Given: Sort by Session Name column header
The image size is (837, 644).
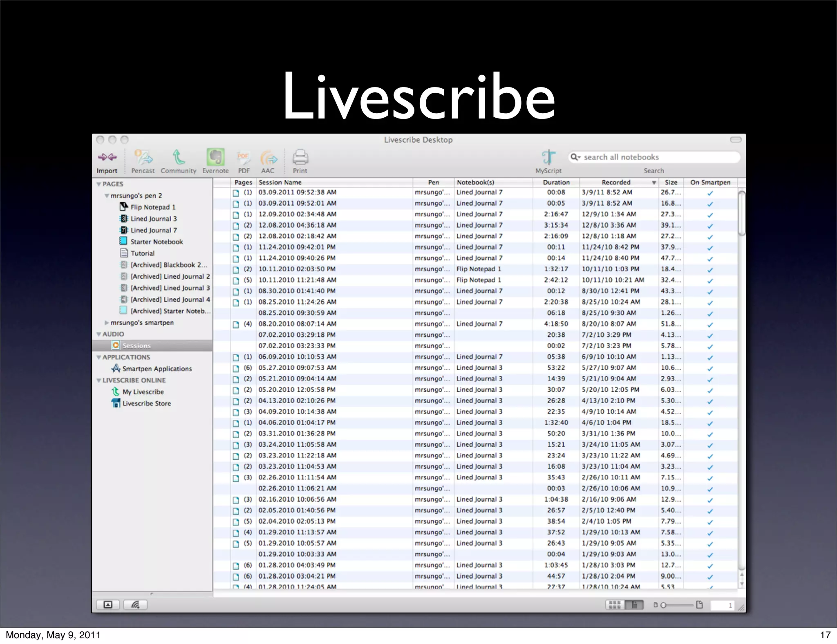Looking at the screenshot, I should 334,182.
